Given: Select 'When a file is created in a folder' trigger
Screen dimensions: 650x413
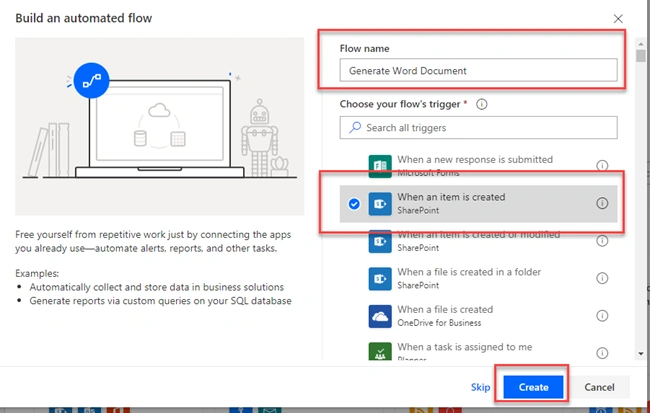Looking at the screenshot, I should point(478,278).
